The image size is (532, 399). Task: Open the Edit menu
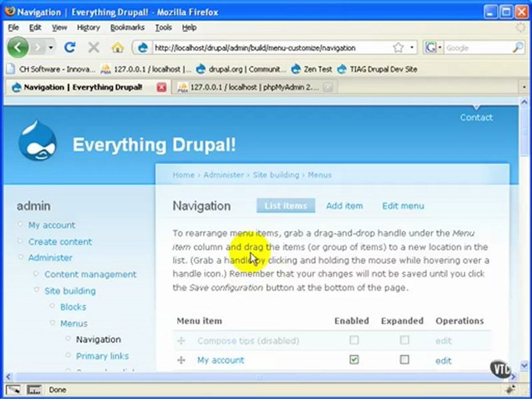coord(35,28)
